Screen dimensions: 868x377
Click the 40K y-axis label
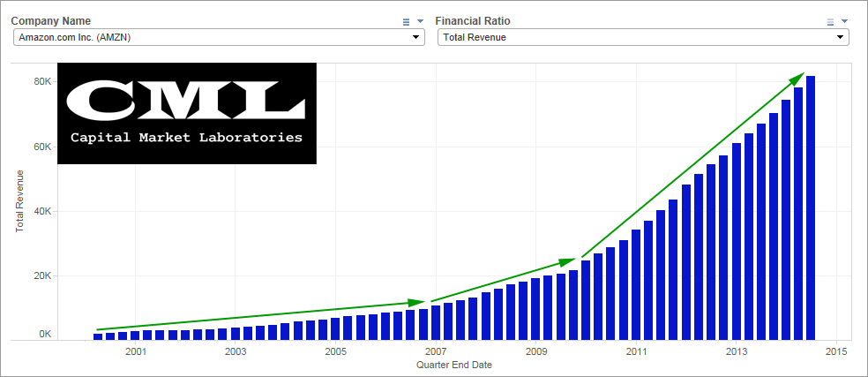pos(44,211)
